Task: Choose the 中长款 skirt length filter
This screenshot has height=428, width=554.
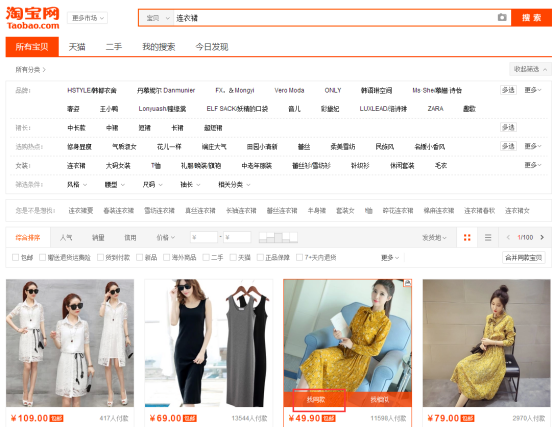Action: click(x=76, y=128)
